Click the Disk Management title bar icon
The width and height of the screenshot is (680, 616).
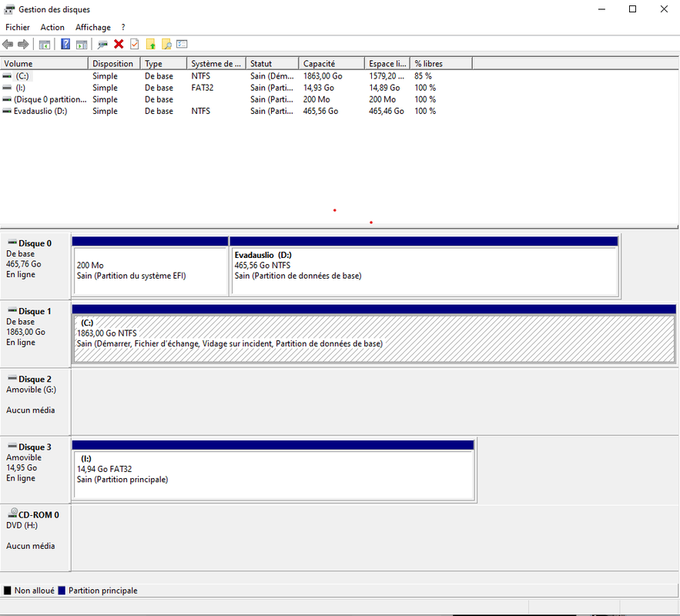9,9
